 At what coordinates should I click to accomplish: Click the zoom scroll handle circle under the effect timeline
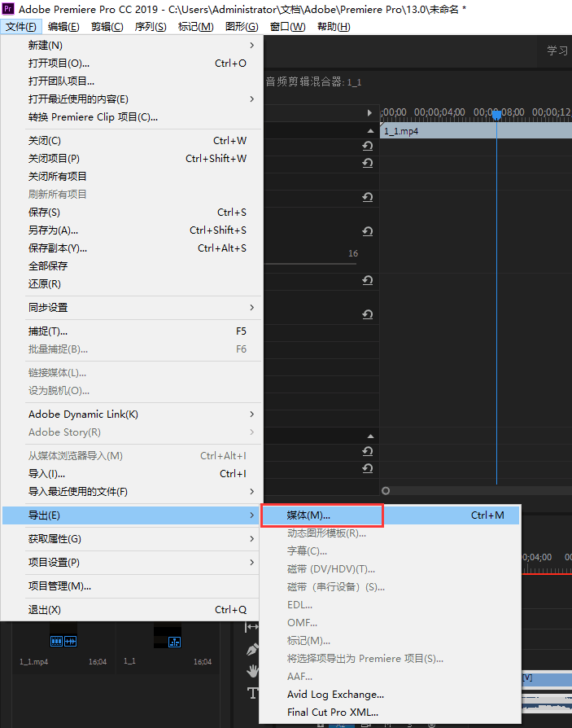pyautogui.click(x=386, y=491)
